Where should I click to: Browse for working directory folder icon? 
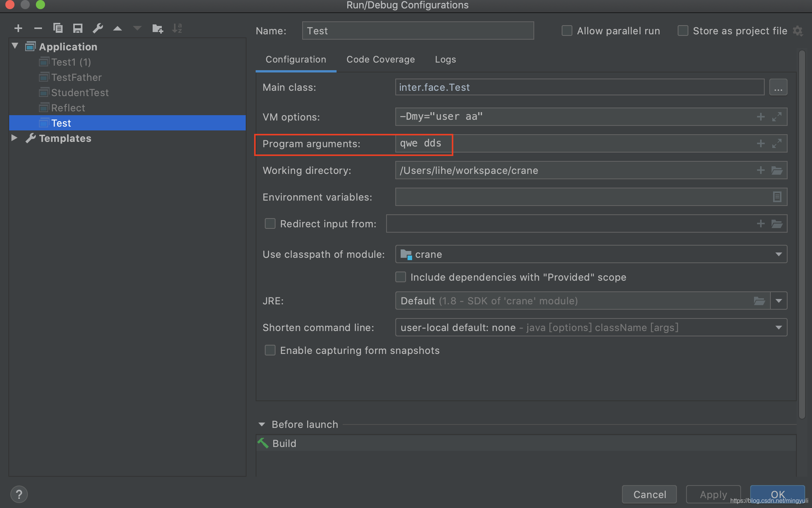tap(777, 170)
